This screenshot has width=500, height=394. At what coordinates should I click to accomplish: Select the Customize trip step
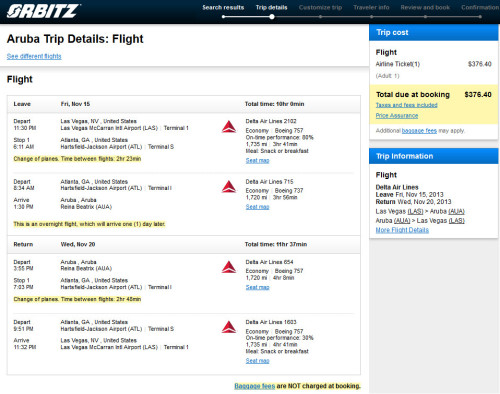point(320,7)
